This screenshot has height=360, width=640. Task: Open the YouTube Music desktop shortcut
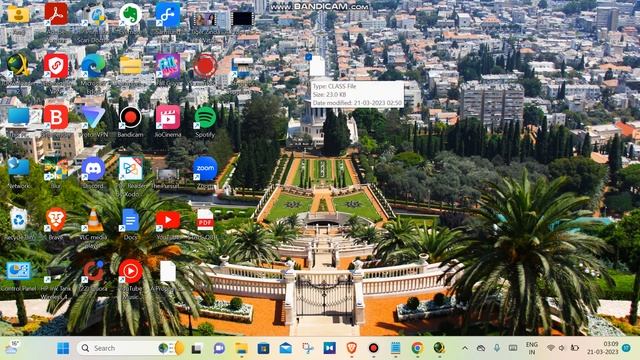130,271
